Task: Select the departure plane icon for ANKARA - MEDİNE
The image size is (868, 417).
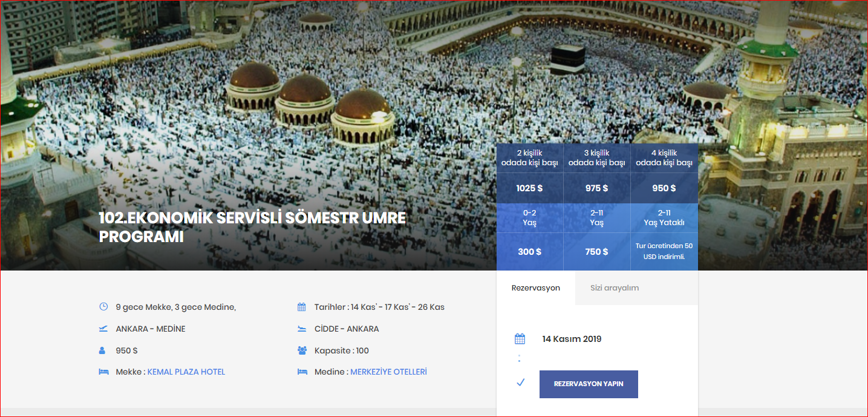Action: coord(103,328)
